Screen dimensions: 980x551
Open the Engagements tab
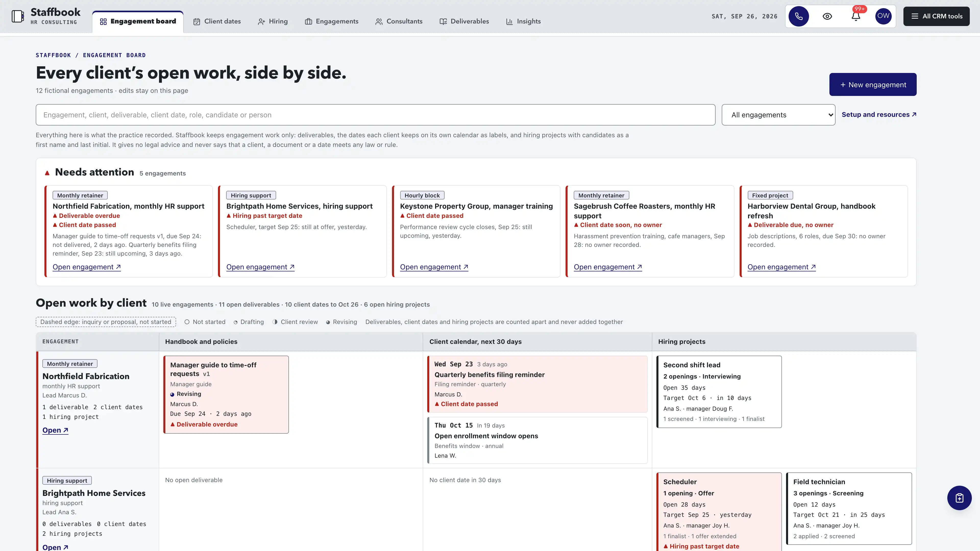332,21
